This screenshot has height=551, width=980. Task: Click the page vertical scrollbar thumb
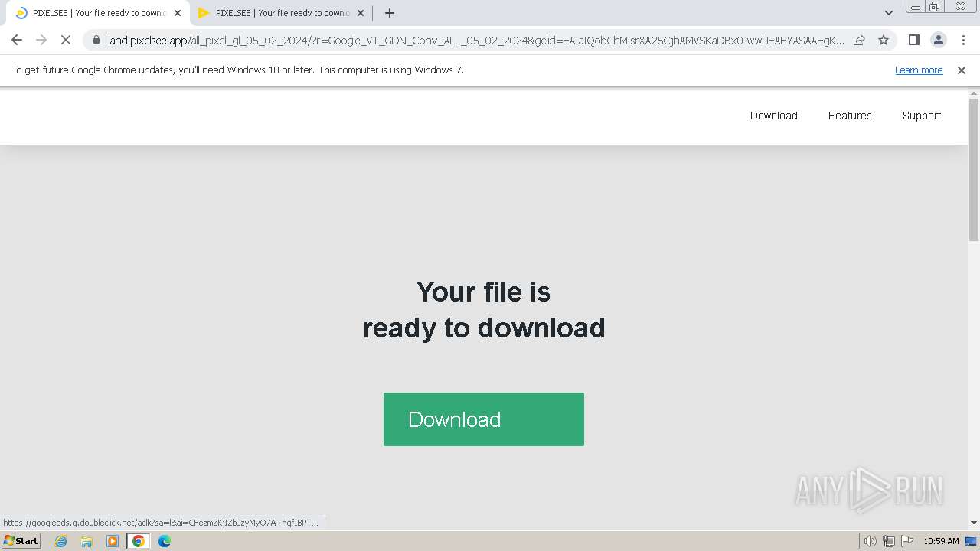(974, 170)
